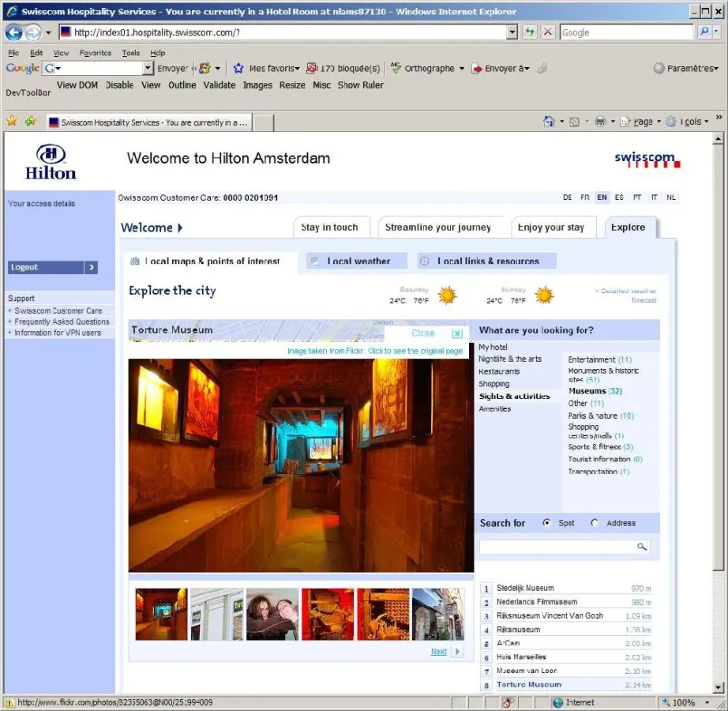Click the browser Back arrow button
Viewport: 728px width, 711px height.
coord(13,32)
